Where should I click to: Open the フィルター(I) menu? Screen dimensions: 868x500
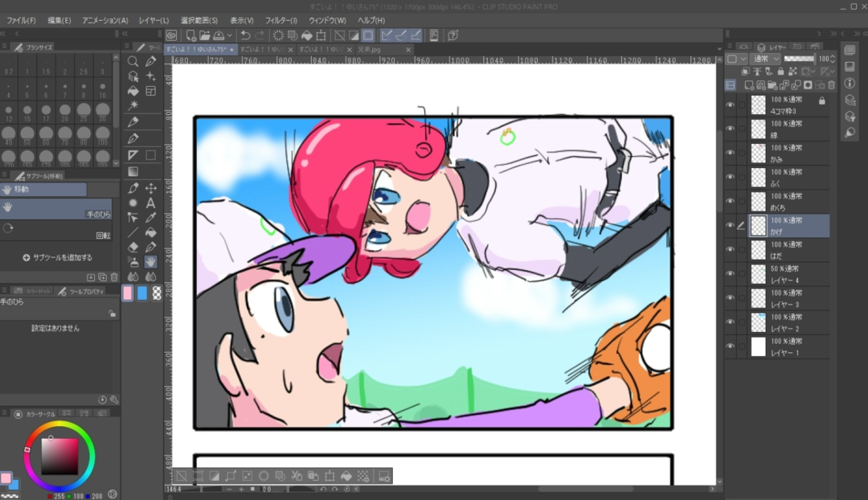[280, 20]
